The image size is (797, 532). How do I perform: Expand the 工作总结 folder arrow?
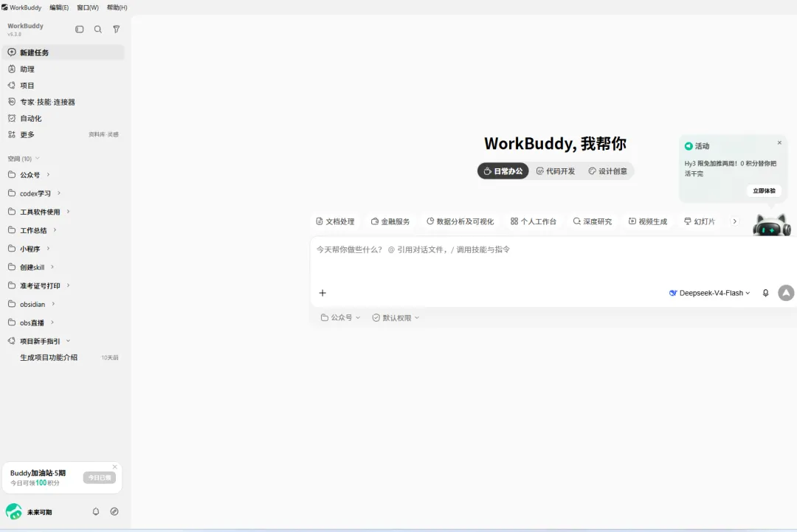55,230
